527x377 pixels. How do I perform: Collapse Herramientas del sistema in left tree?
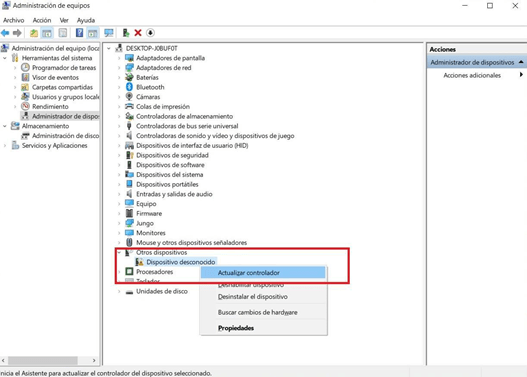click(5, 58)
